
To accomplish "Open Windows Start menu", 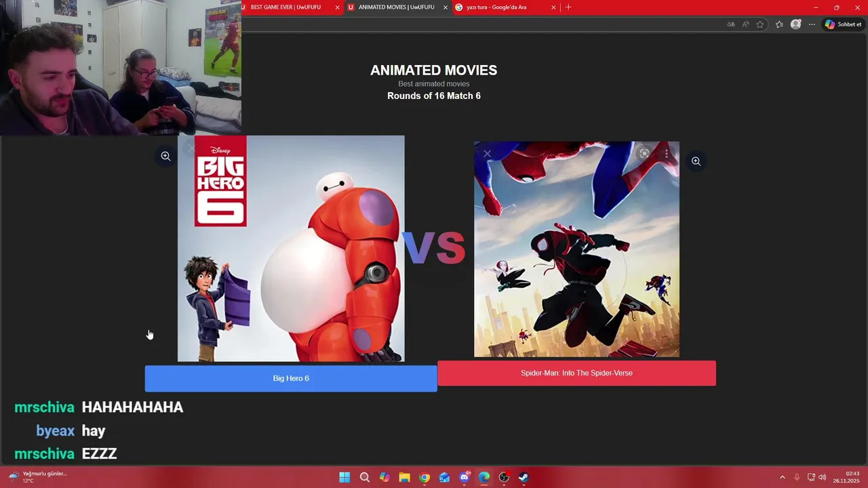I will pyautogui.click(x=344, y=477).
